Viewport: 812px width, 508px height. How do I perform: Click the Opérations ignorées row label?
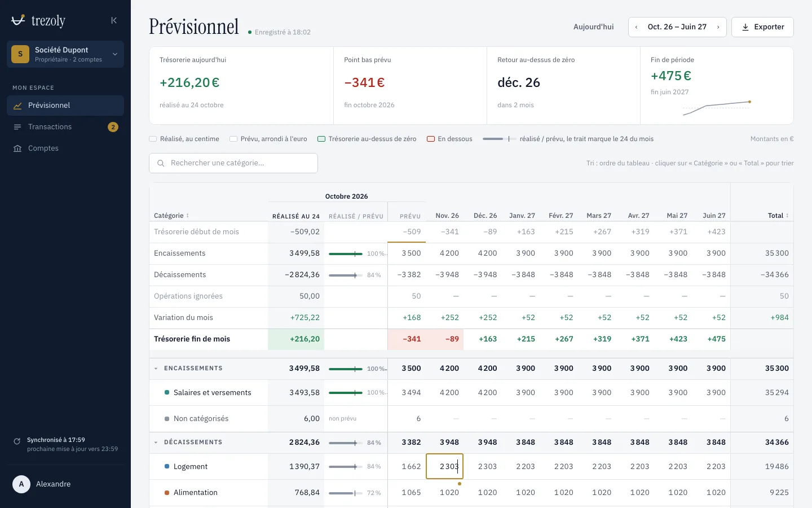188,296
